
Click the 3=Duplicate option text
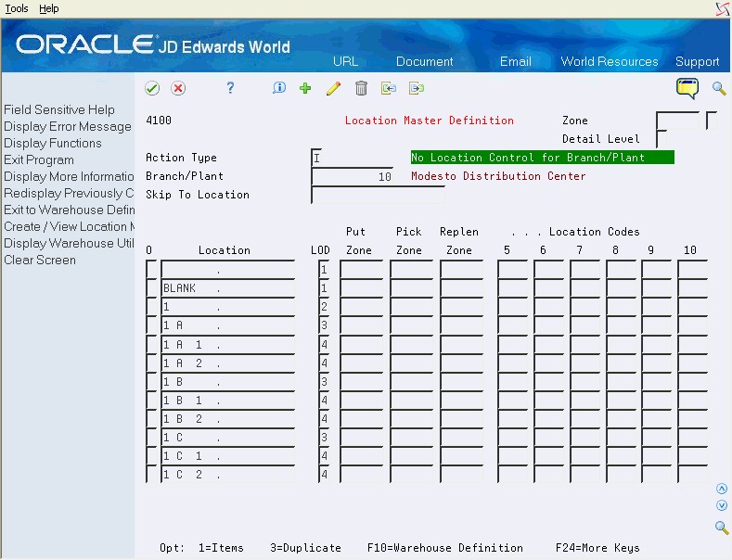point(305,548)
